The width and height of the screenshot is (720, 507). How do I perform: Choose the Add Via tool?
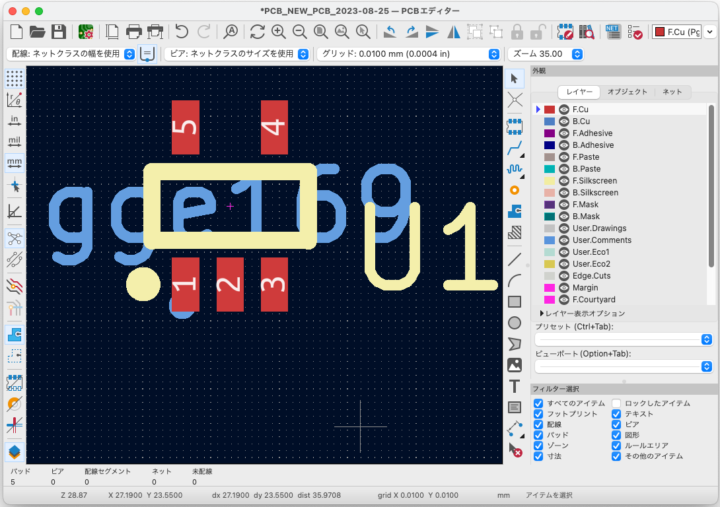[515, 189]
